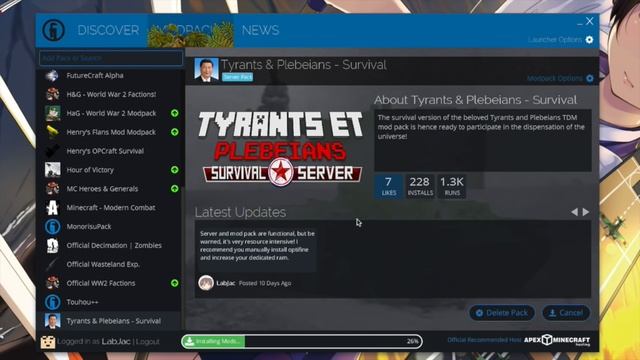Show next update with right arrow
This screenshot has height=360, width=640.
(x=586, y=212)
